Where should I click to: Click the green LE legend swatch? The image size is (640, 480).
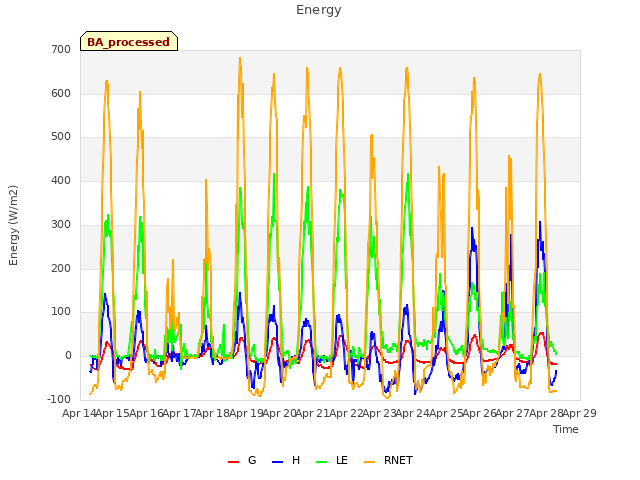(322, 461)
